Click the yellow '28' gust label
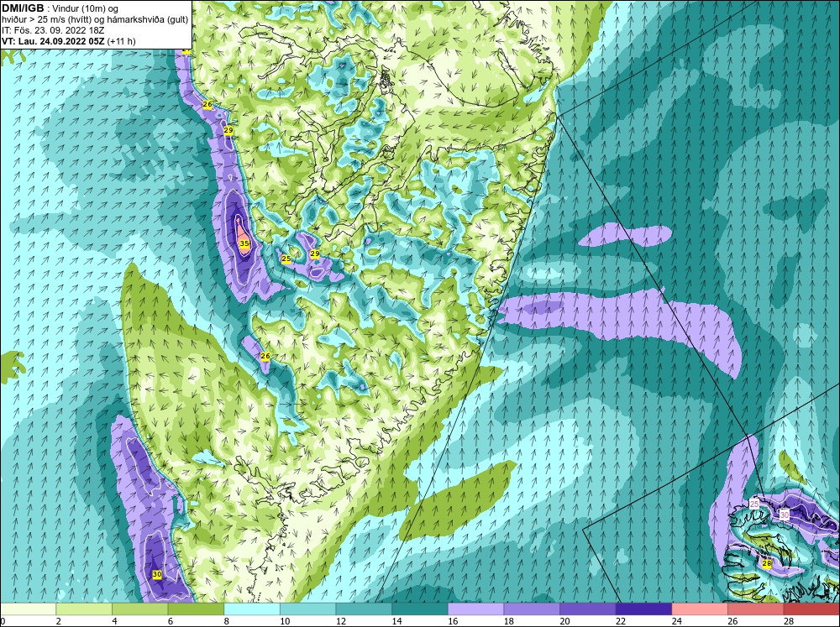Image resolution: width=840 pixels, height=627 pixels. 767,563
